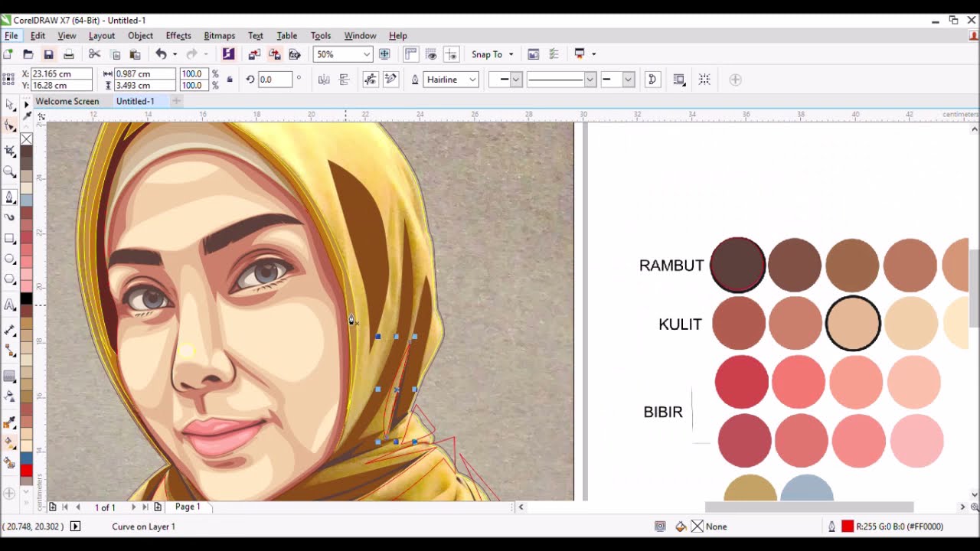Click the red outline color indicator

(x=848, y=527)
